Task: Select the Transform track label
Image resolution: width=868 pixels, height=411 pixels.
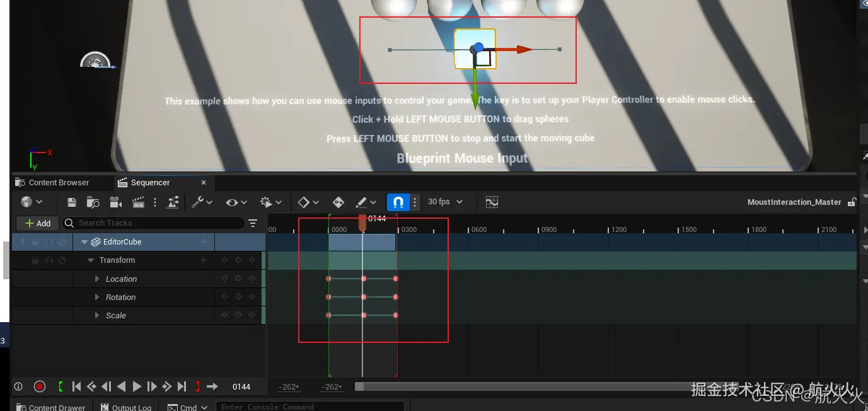Action: coord(117,260)
